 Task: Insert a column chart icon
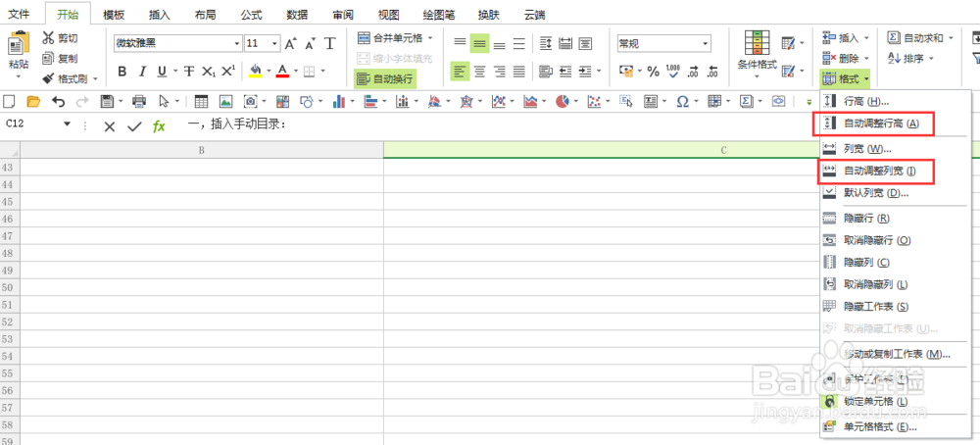pyautogui.click(x=339, y=101)
